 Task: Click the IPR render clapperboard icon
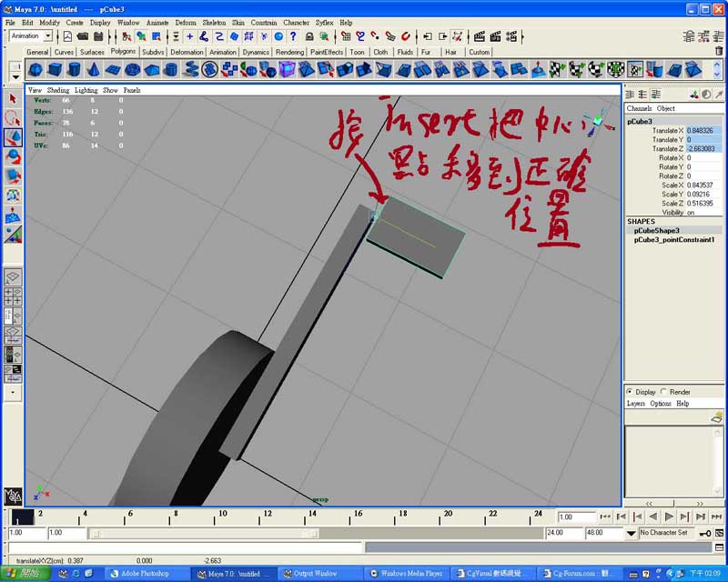click(495, 36)
